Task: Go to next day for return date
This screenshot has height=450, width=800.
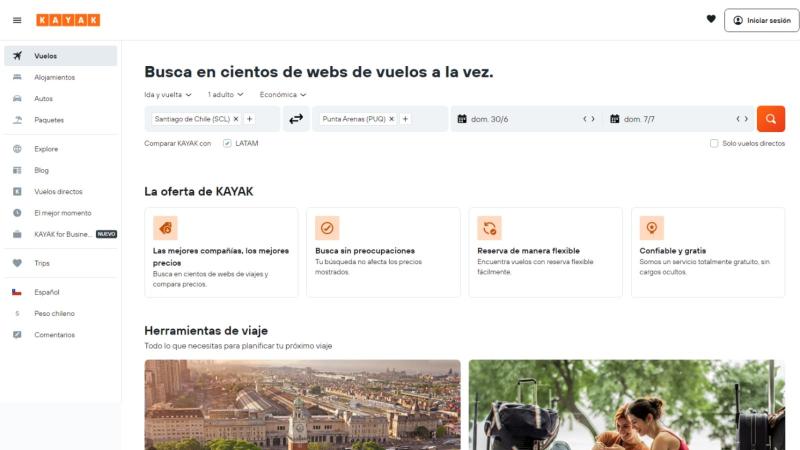Action: (745, 119)
